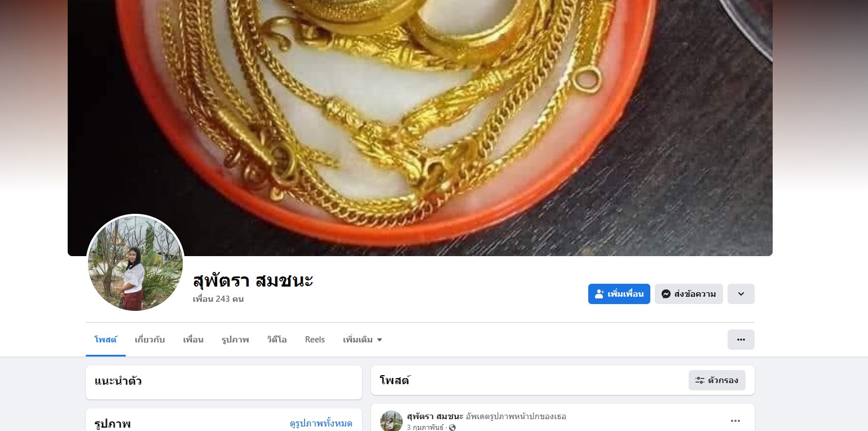Switch to the วิดีโอ tab

pos(277,340)
